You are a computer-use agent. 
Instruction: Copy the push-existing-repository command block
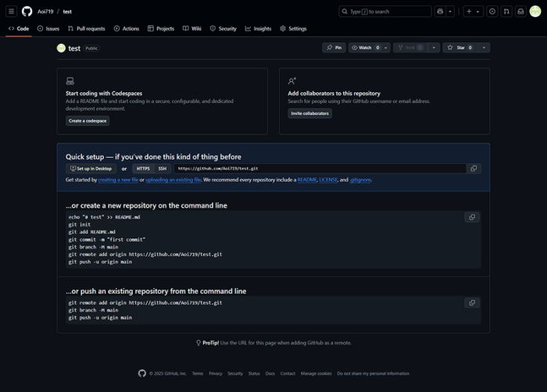[x=472, y=303]
